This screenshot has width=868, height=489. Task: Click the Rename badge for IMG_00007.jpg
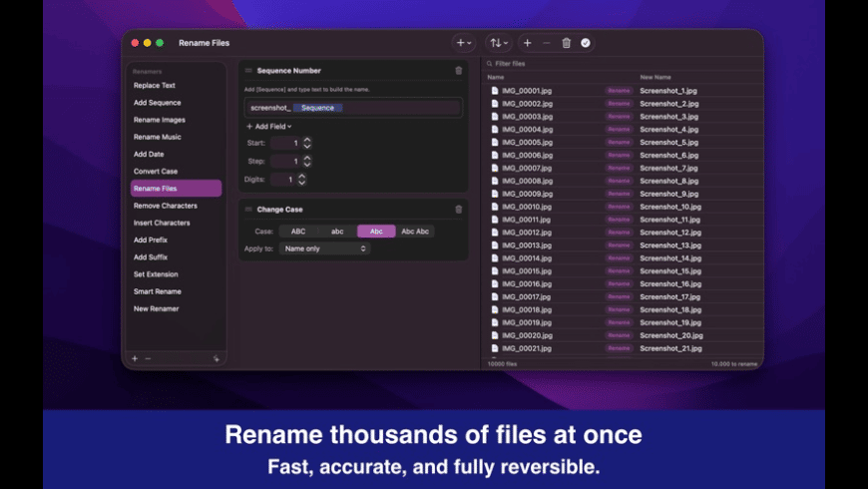coord(619,168)
